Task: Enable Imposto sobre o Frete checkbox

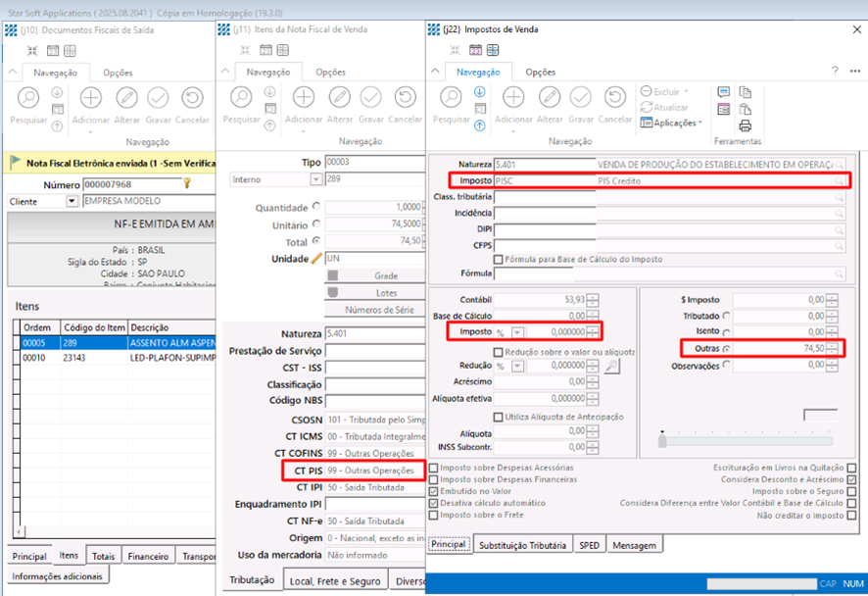Action: pos(434,516)
